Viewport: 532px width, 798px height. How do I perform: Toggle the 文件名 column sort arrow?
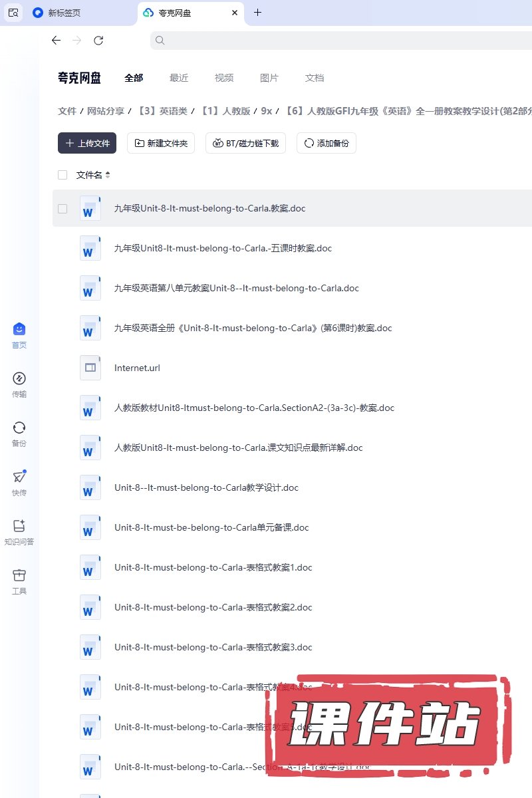point(108,175)
